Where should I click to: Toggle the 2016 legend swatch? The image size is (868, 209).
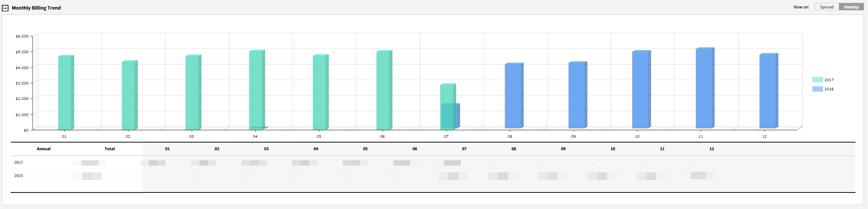(817, 89)
